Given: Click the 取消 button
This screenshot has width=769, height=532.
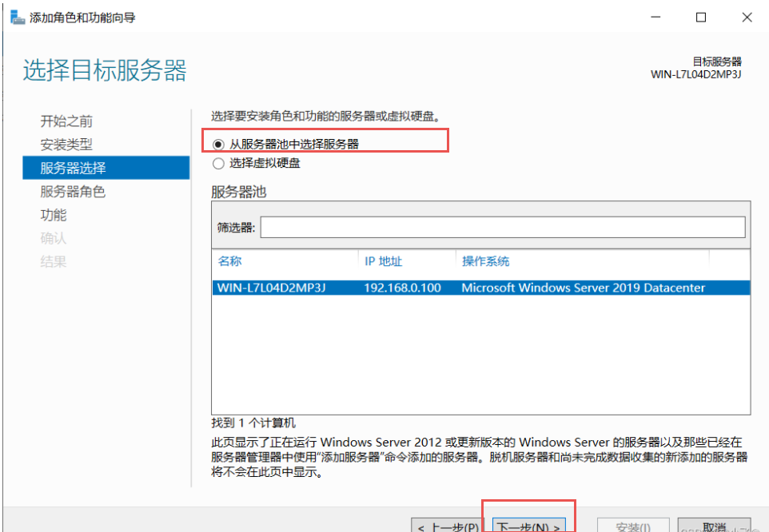Looking at the screenshot, I should (714, 526).
